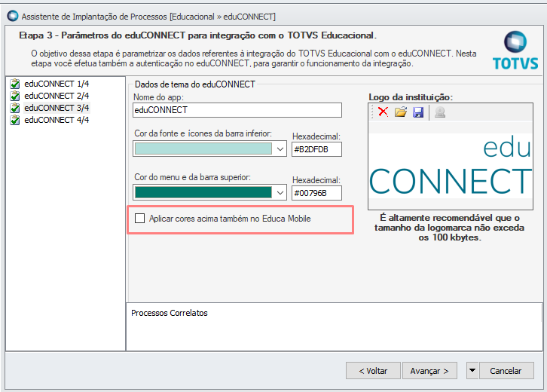Viewport: 547px width, 392px height.
Task: Click the checklist icon beside eduCONNECT 1/4
Action: (14, 84)
